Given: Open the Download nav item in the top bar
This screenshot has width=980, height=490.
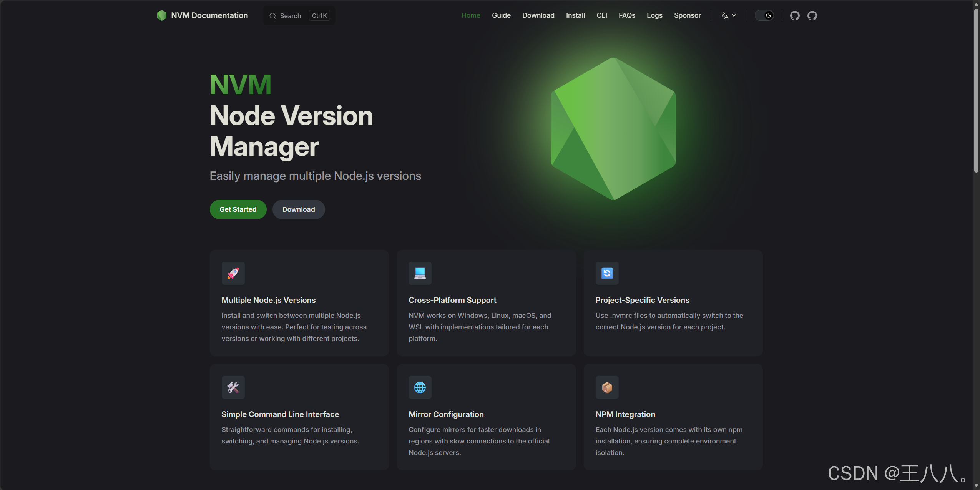Looking at the screenshot, I should click(x=538, y=15).
